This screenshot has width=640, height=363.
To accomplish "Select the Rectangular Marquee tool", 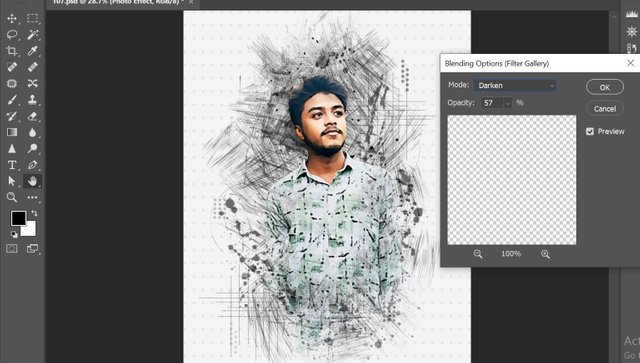I will click(x=33, y=18).
